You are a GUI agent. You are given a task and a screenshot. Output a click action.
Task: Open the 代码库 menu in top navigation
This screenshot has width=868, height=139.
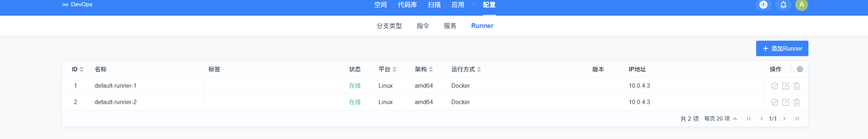click(x=407, y=5)
